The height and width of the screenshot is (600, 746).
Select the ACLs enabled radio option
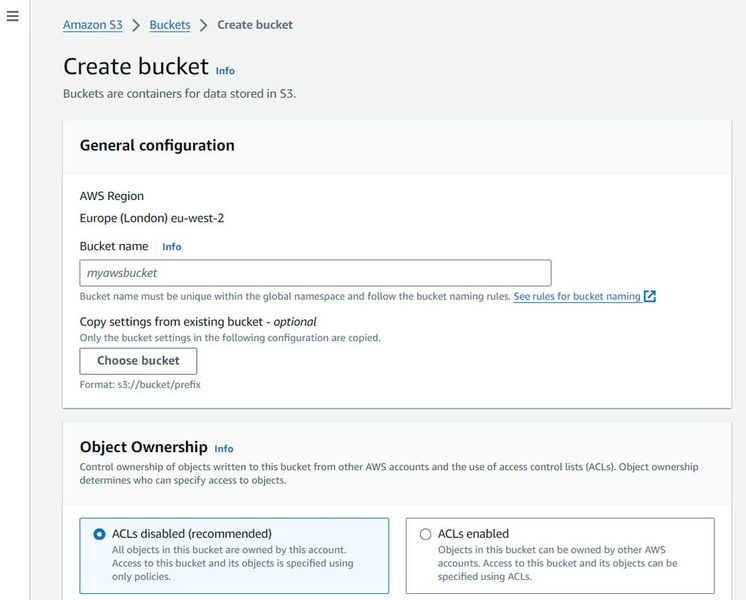426,534
